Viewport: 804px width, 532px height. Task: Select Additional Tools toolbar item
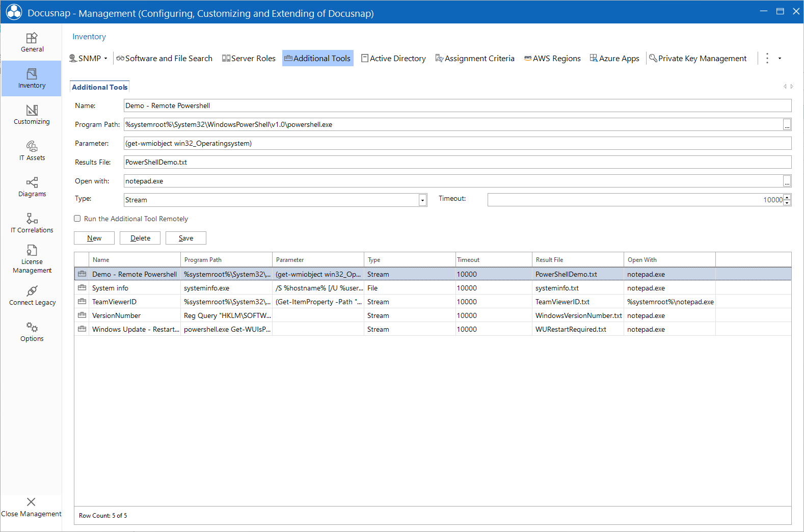(317, 58)
